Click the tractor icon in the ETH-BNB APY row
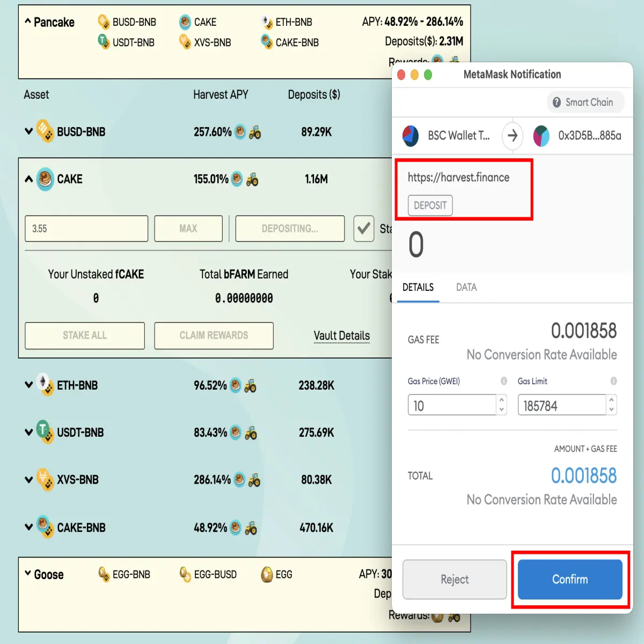 tap(250, 385)
